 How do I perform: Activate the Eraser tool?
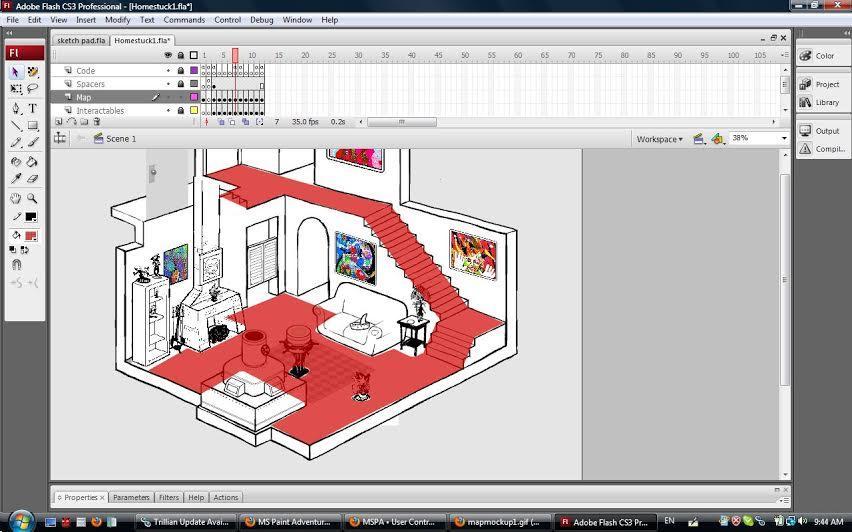pyautogui.click(x=33, y=179)
